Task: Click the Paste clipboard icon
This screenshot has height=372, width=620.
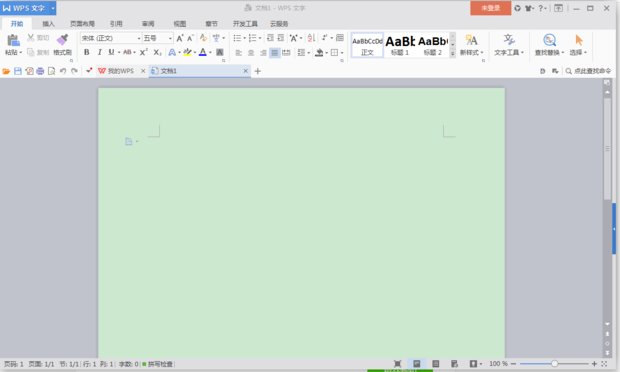Action: (x=13, y=40)
